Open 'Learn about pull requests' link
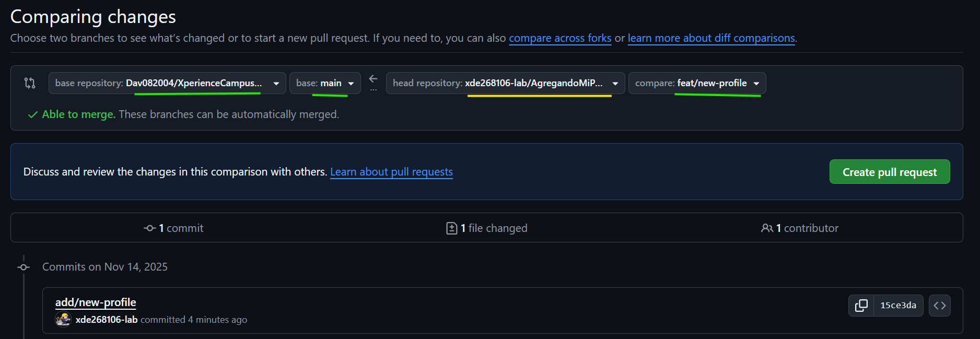This screenshot has width=980, height=339. pos(391,172)
